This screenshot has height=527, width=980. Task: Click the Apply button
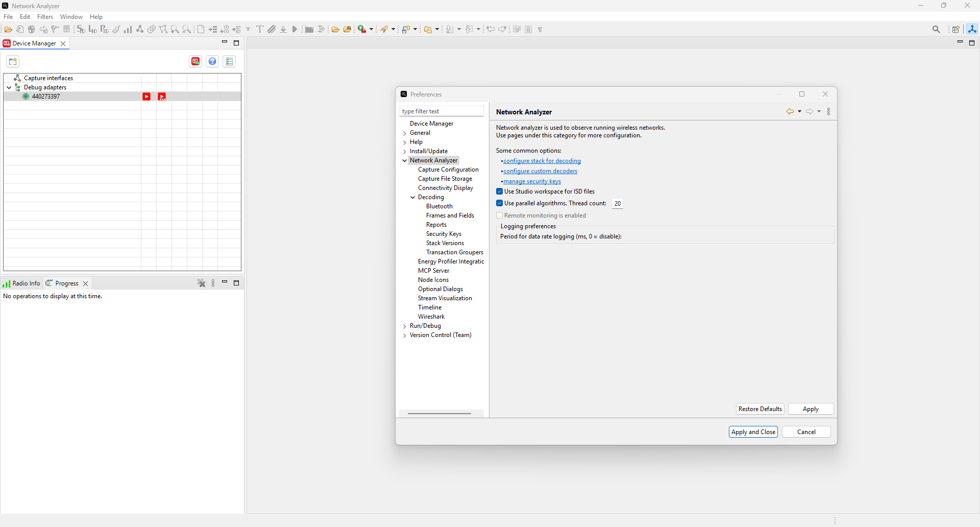pyautogui.click(x=811, y=409)
